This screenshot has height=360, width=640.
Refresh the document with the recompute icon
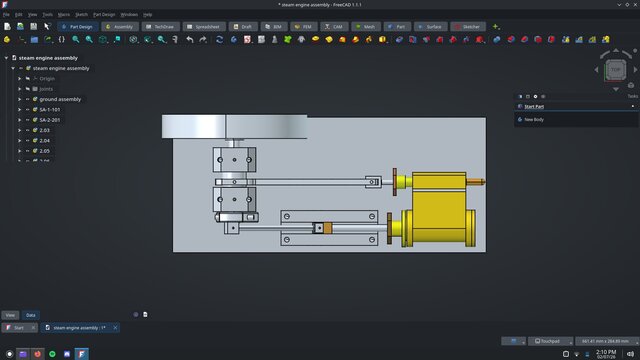point(220,40)
